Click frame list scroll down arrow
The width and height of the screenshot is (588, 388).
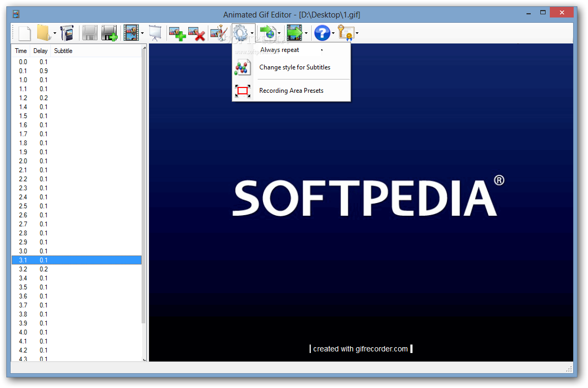144,359
